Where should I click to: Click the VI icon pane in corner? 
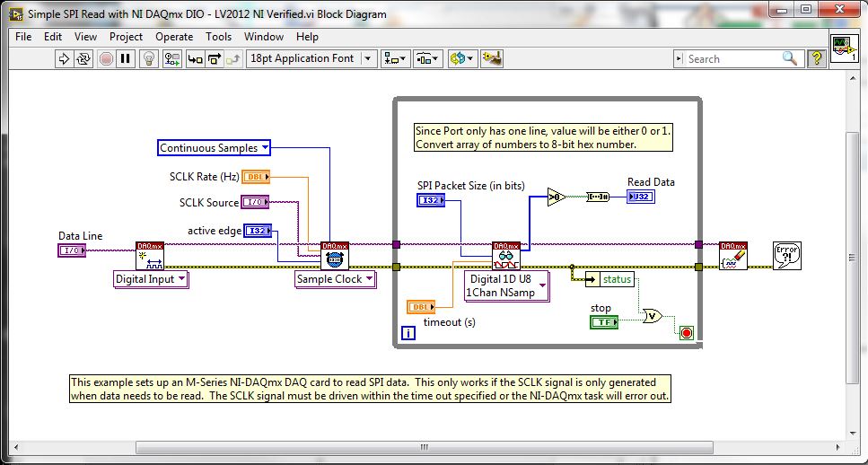coord(844,48)
